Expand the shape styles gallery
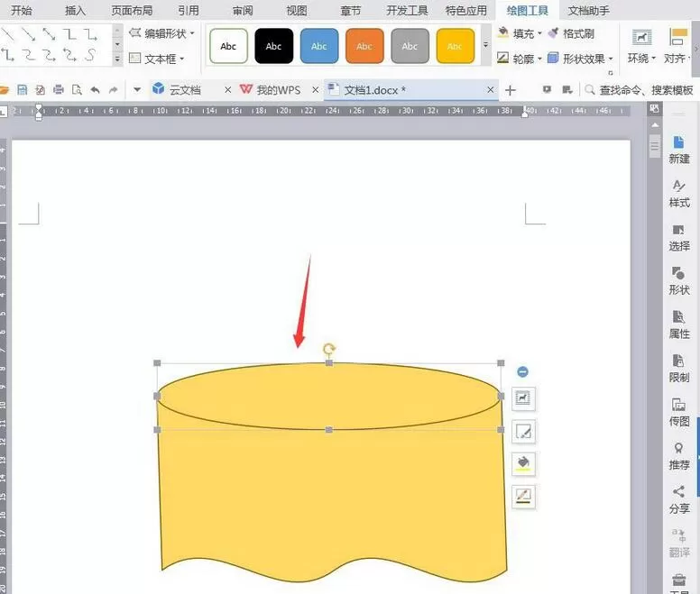Viewport: 700px width, 594px height. point(485,44)
